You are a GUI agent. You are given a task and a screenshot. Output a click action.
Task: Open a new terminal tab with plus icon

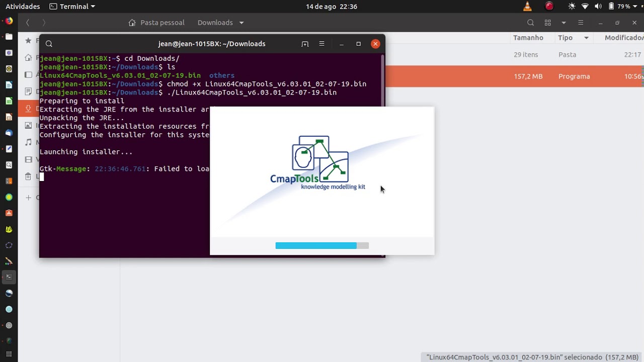305,44
